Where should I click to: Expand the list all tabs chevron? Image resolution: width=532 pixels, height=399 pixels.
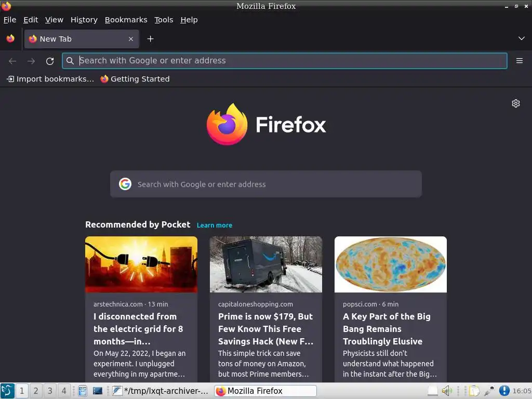(x=522, y=38)
